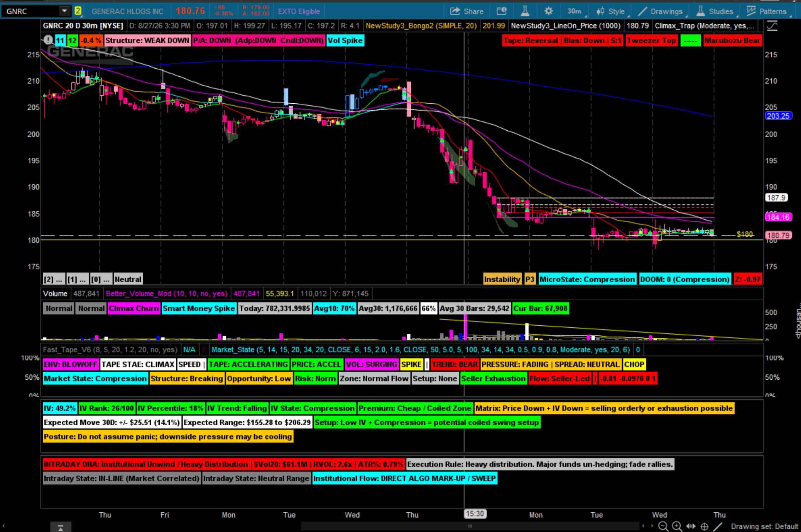Click the orange Instability label

(x=502, y=279)
